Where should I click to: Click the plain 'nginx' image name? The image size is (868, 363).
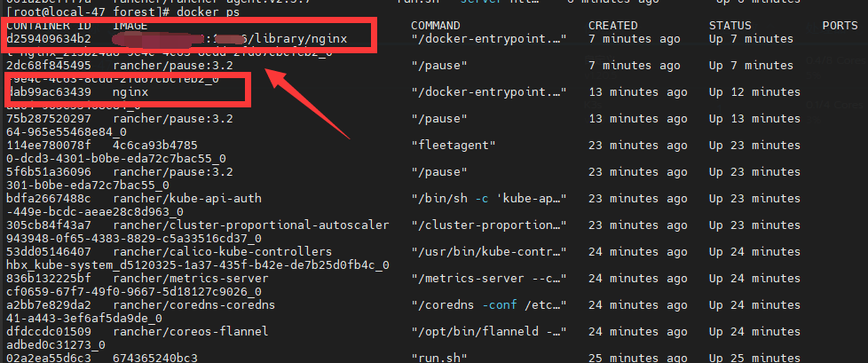tap(130, 91)
